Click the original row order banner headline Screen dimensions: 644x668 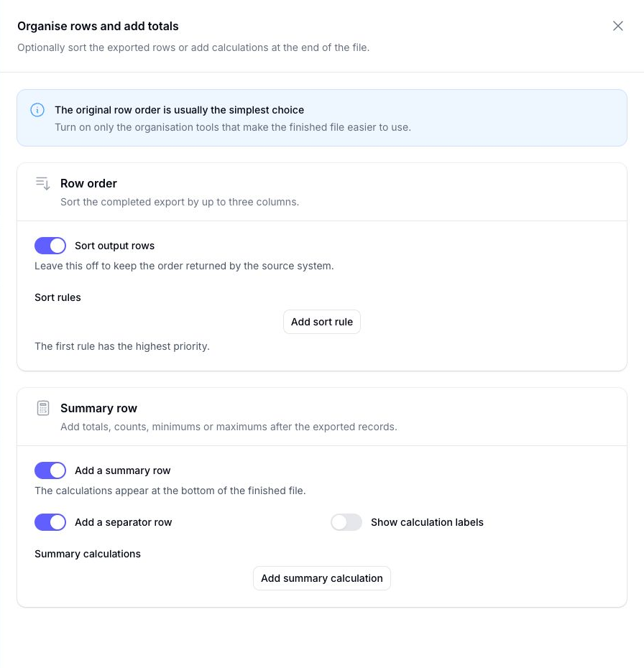180,110
